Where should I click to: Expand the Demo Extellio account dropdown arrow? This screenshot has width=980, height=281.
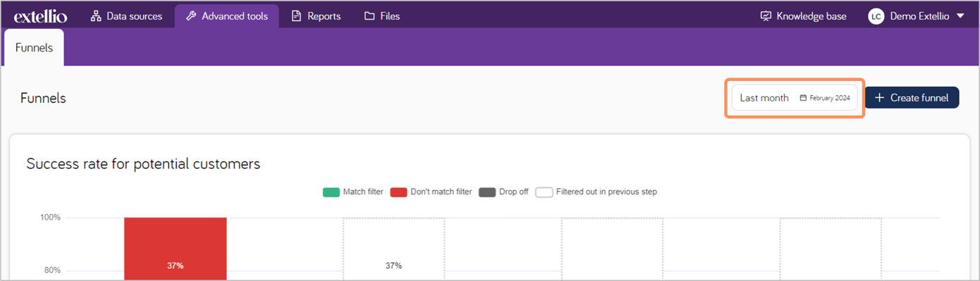[960, 15]
